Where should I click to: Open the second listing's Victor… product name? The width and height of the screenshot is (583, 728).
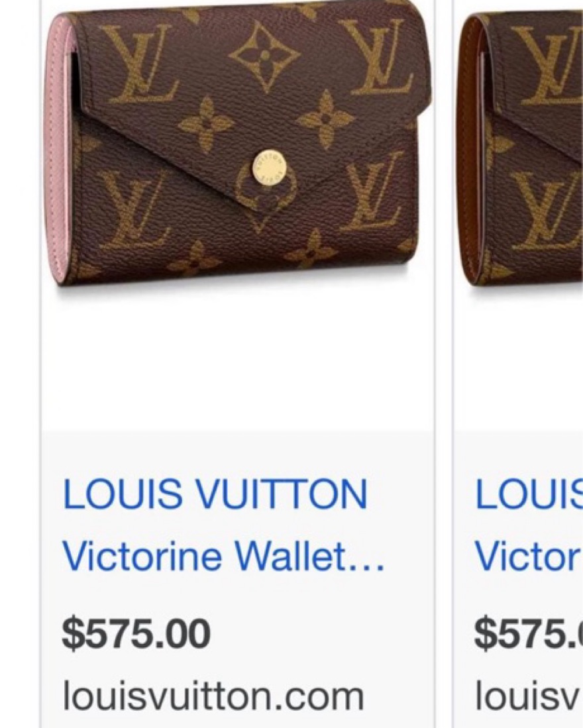(529, 556)
